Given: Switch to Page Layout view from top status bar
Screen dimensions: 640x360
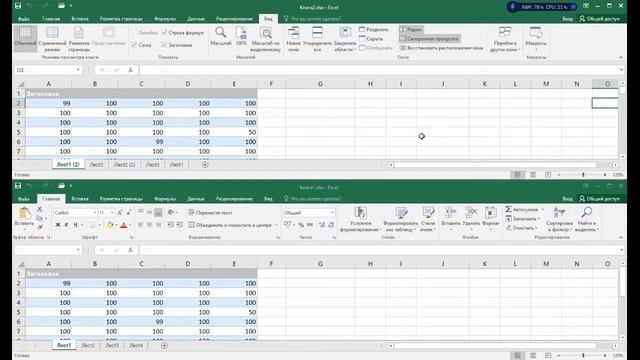Looking at the screenshot, I should tap(533, 175).
